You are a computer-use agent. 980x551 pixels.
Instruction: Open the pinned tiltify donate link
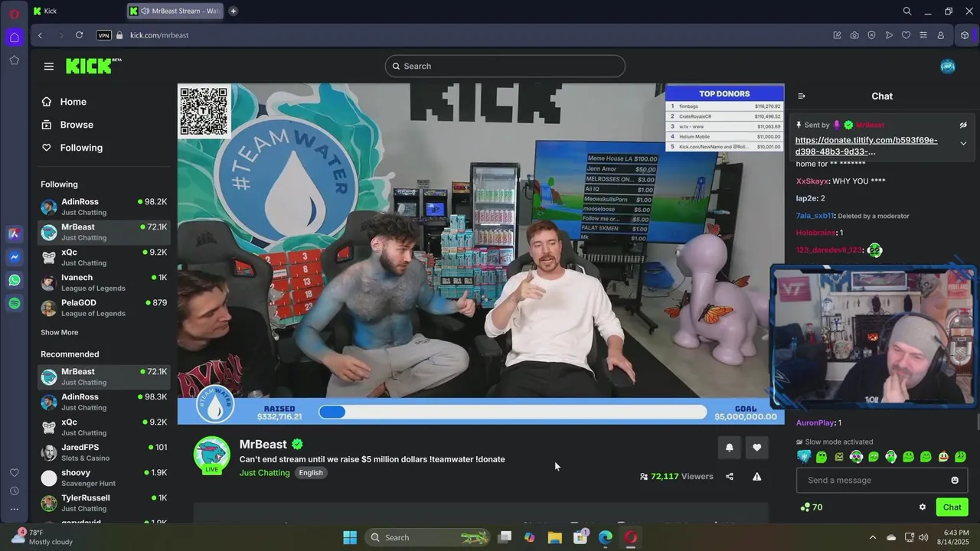point(866,146)
